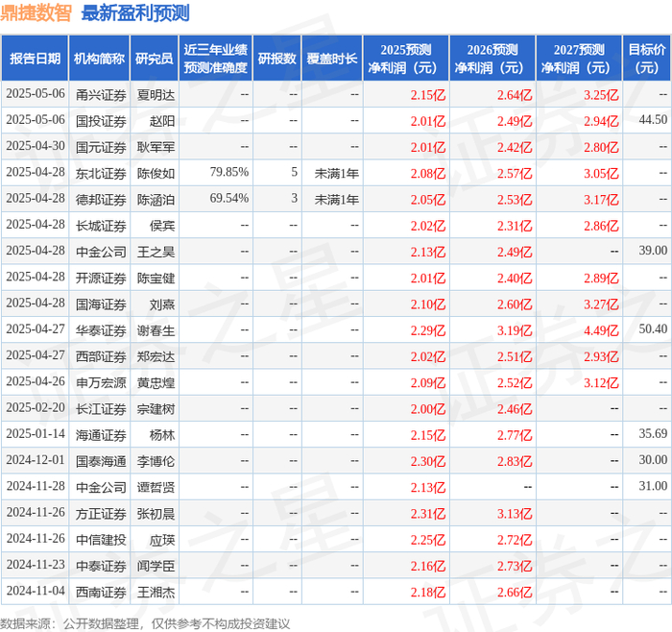The image size is (672, 632).
Task: Click the 2025预测净利润 column header
Action: click(406, 59)
